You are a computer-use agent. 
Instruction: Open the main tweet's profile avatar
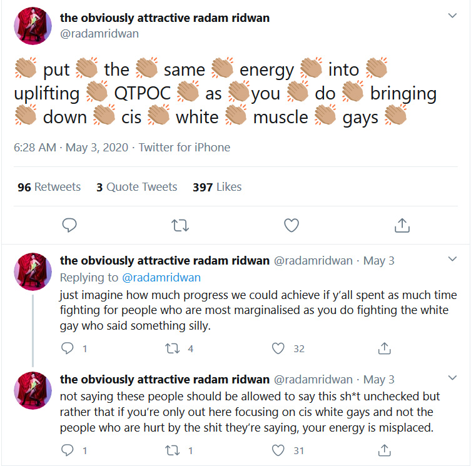[x=33, y=26]
